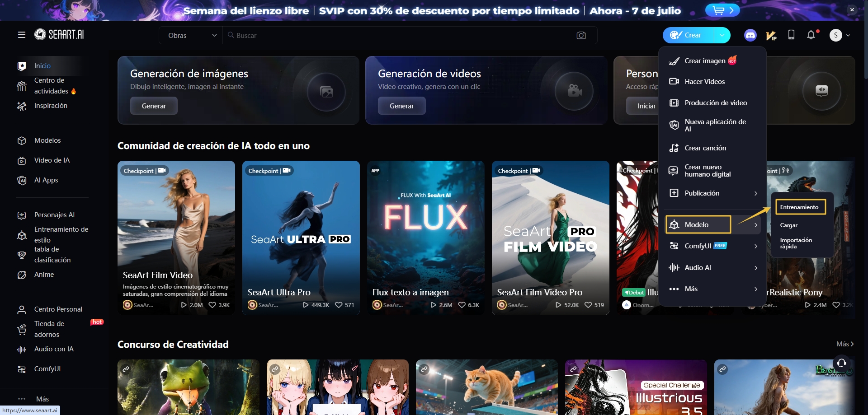Image resolution: width=868 pixels, height=415 pixels.
Task: Select Entrenamiento in Modelo submenu
Action: click(799, 207)
